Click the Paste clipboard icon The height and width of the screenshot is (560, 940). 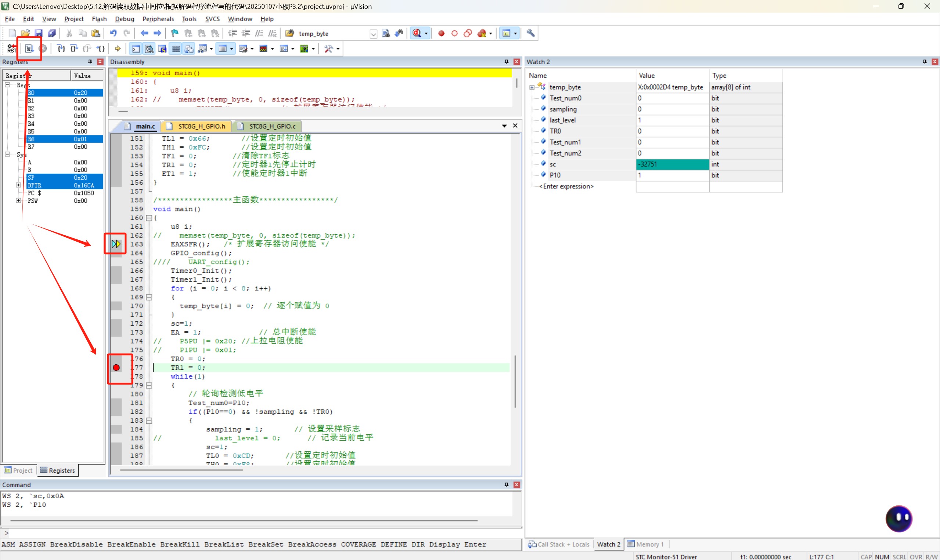click(96, 33)
